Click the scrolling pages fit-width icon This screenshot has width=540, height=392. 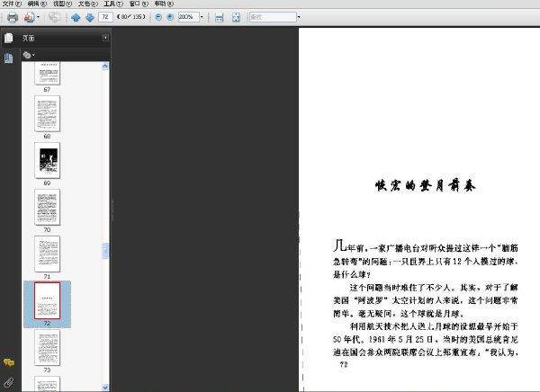219,17
